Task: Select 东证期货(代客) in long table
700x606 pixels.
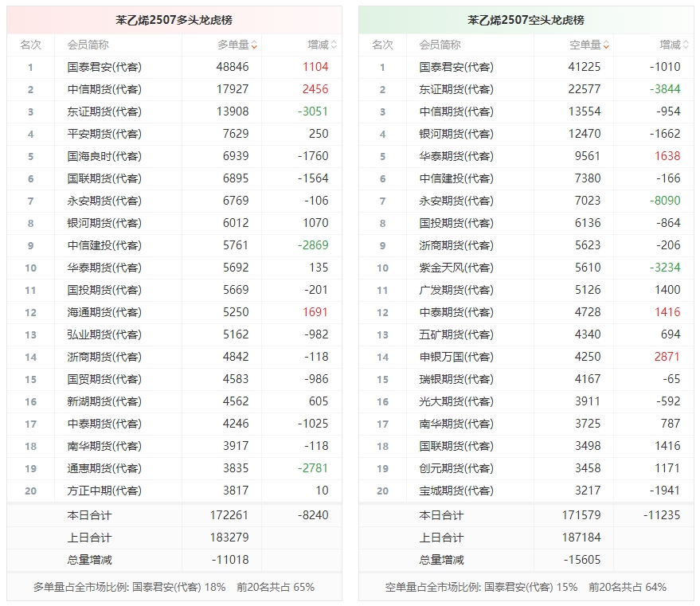Action: click(104, 111)
